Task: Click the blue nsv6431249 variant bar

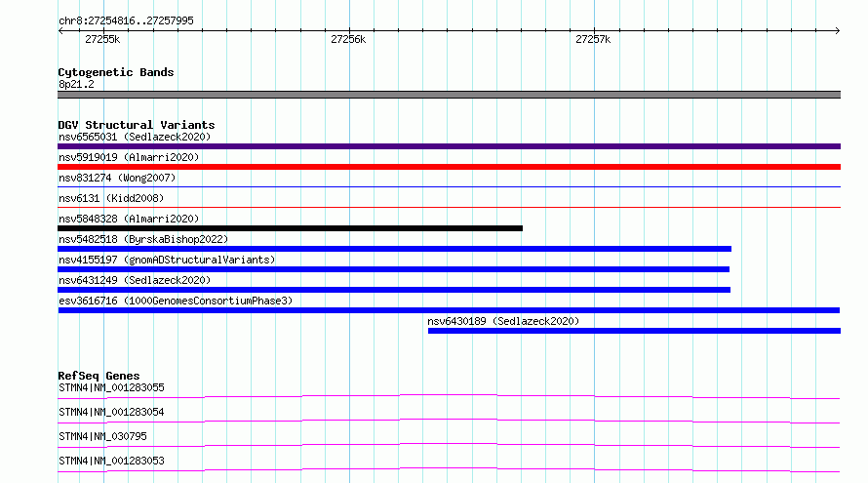Action: pyautogui.click(x=394, y=290)
